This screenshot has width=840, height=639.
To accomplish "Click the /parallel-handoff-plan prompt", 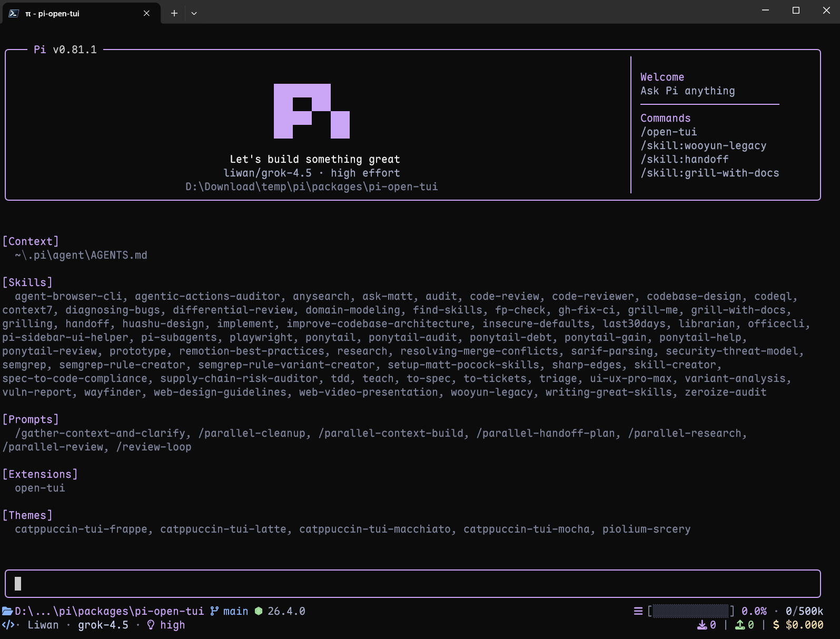I will 546,433.
